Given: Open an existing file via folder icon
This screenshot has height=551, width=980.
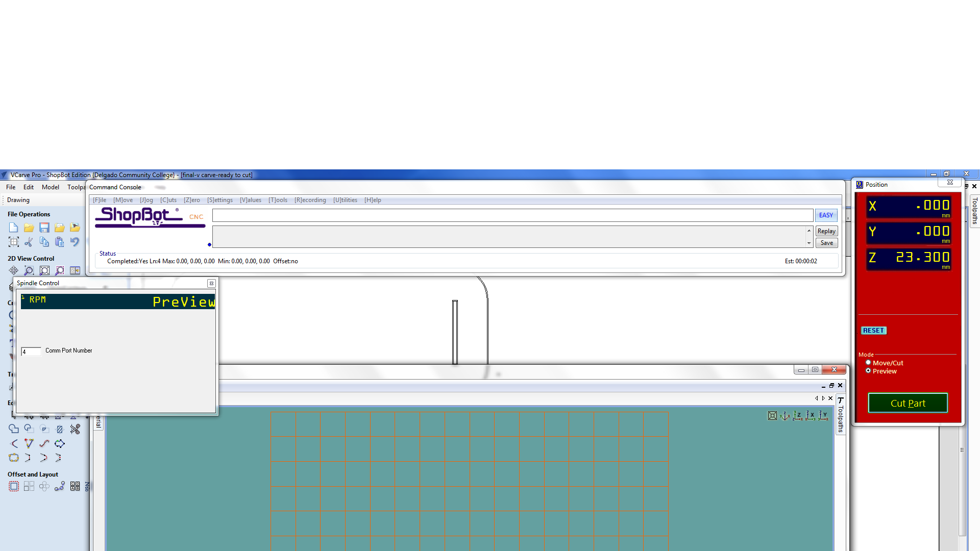Looking at the screenshot, I should coord(29,228).
